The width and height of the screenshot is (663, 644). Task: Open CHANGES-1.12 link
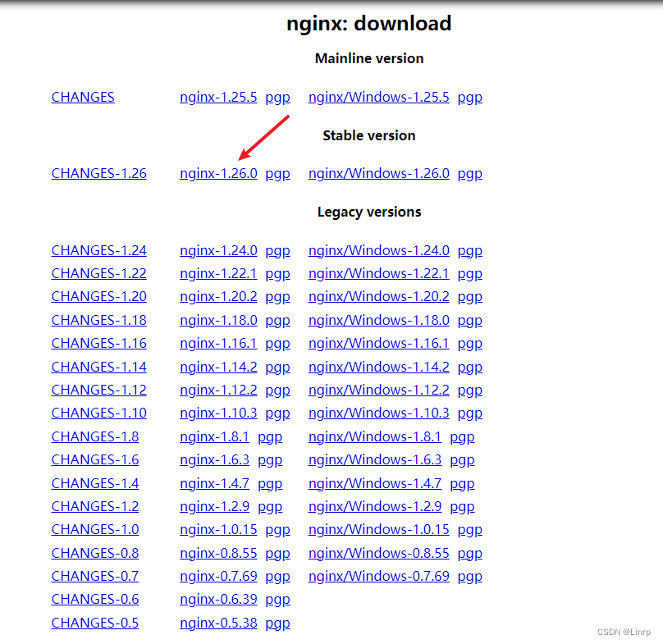click(99, 390)
